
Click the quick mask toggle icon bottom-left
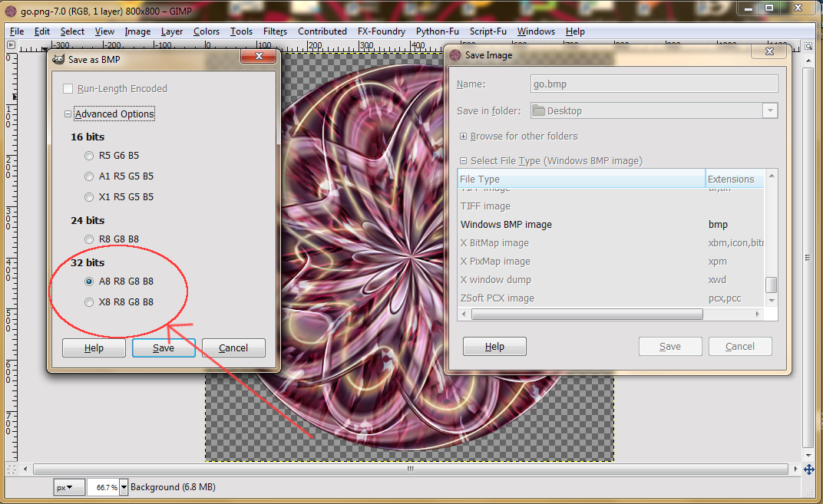11,469
